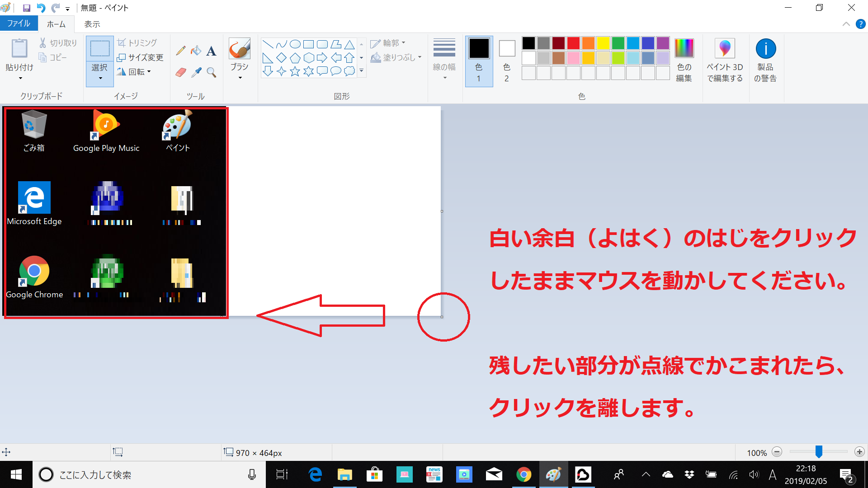The image size is (868, 488).
Task: Open the Line width (線の幅) dropdown
Action: click(x=444, y=60)
